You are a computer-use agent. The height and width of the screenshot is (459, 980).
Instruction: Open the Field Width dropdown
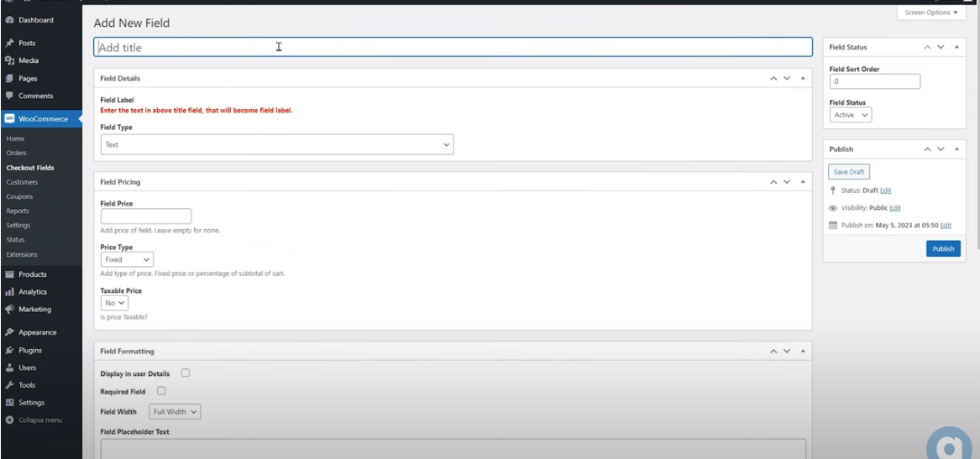(x=175, y=411)
